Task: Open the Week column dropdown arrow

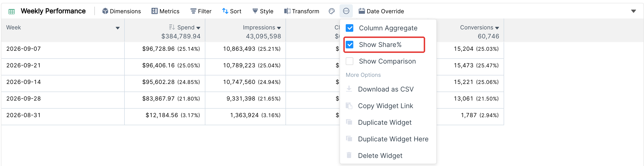Action: (x=118, y=28)
